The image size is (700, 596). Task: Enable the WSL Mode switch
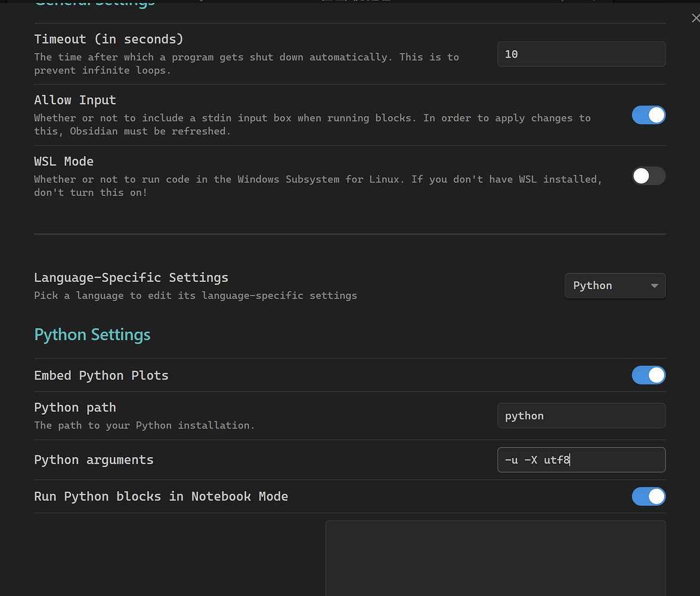tap(648, 176)
